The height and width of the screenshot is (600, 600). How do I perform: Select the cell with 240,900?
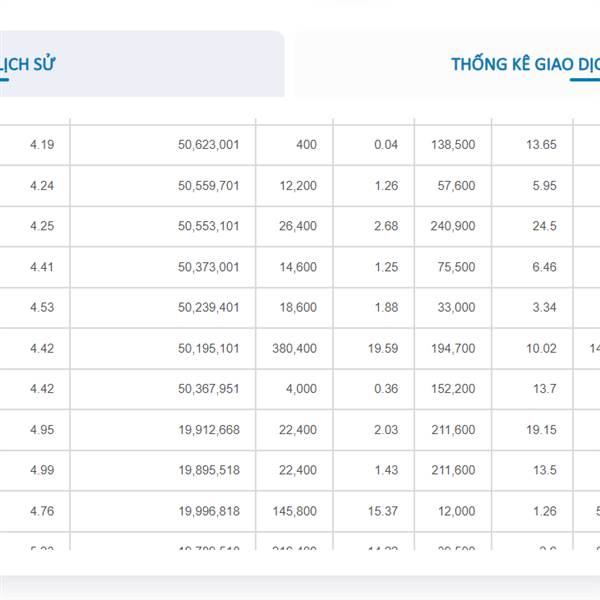point(453,226)
